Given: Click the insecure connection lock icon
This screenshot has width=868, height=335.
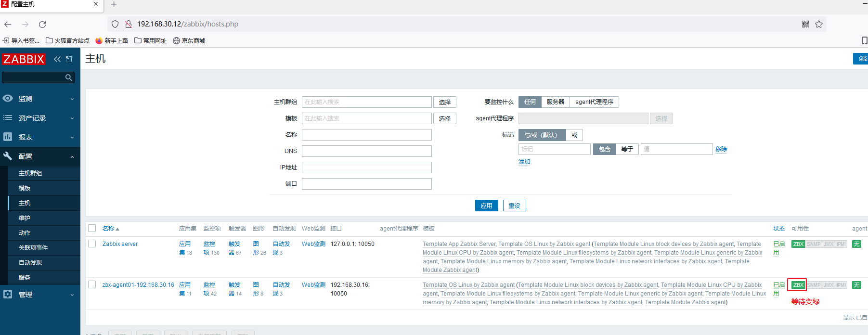Looking at the screenshot, I should (x=129, y=24).
